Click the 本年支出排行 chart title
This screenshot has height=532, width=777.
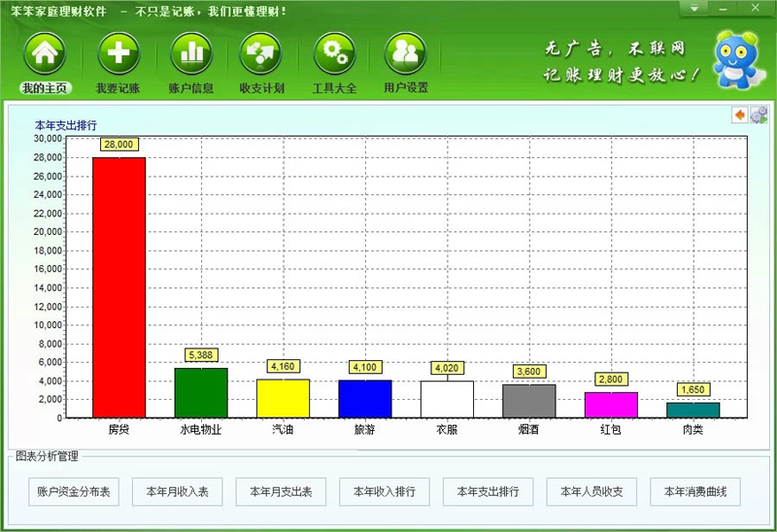tap(66, 125)
